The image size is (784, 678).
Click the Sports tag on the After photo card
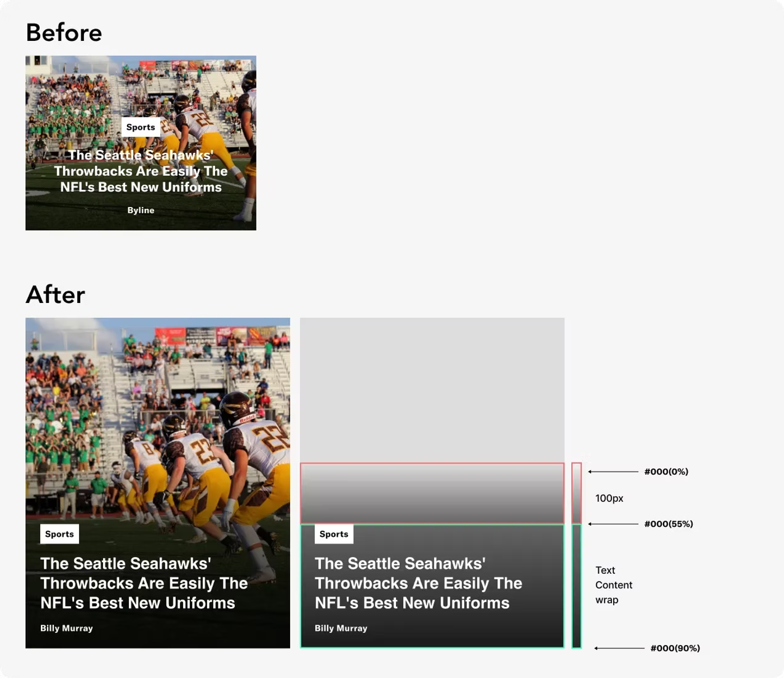click(59, 534)
